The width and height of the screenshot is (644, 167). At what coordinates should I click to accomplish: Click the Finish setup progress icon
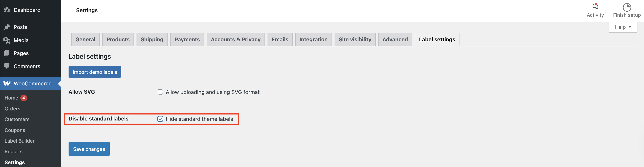tap(627, 7)
